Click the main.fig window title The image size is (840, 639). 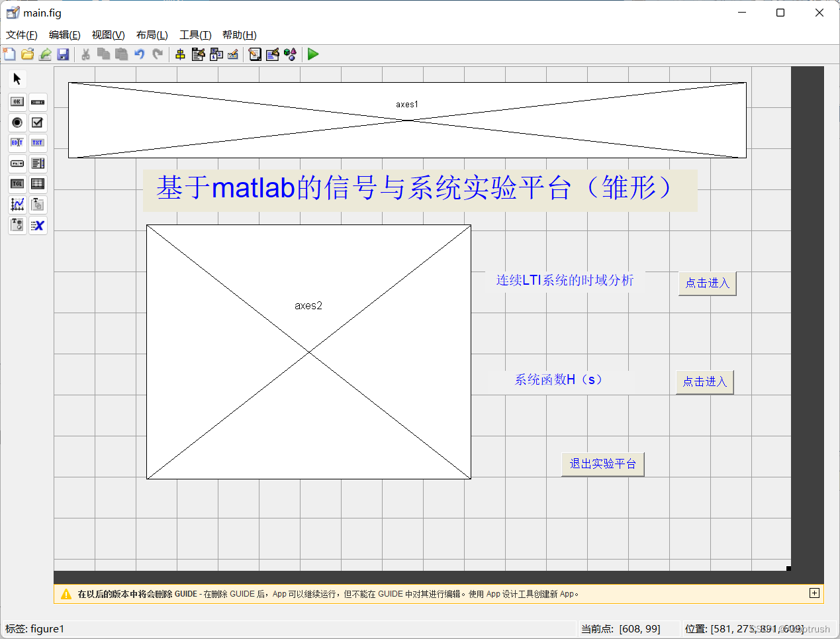pyautogui.click(x=42, y=13)
